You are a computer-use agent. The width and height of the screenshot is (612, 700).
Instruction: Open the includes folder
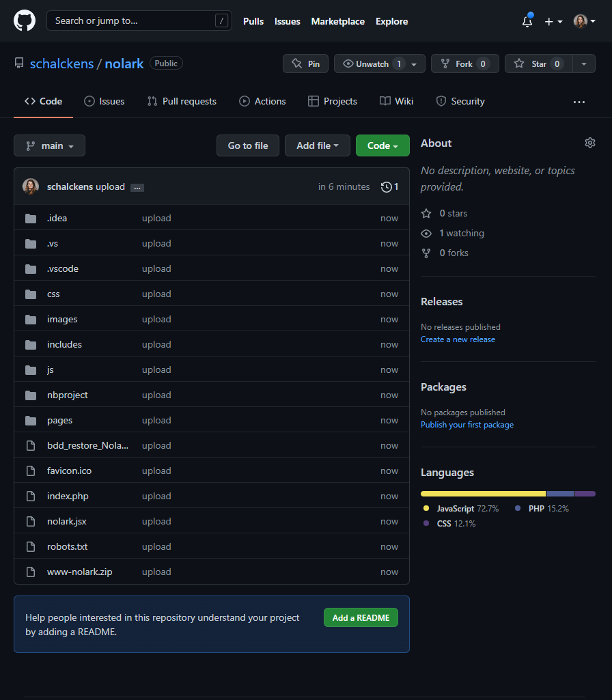click(64, 344)
